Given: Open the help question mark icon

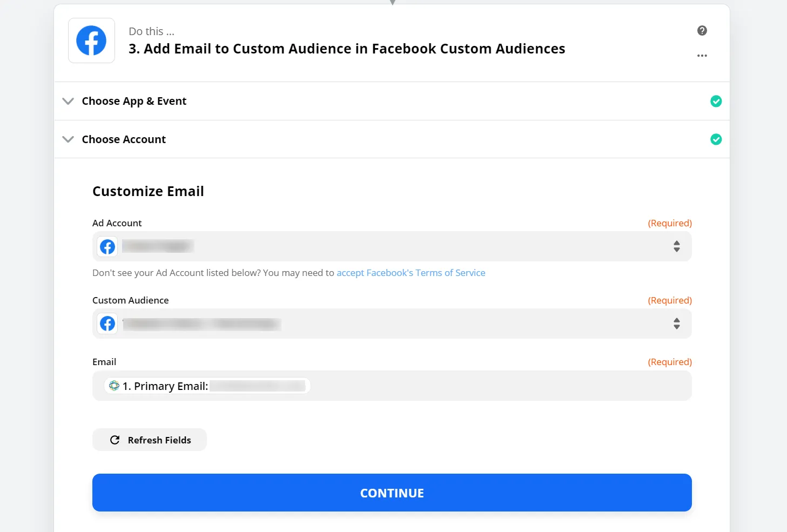Looking at the screenshot, I should tap(702, 31).
